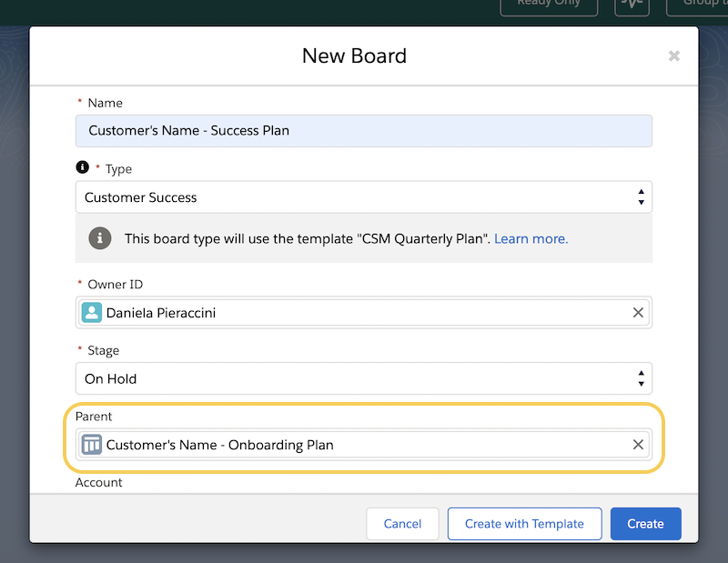Click the Name input containing Success Plan

pyautogui.click(x=364, y=131)
